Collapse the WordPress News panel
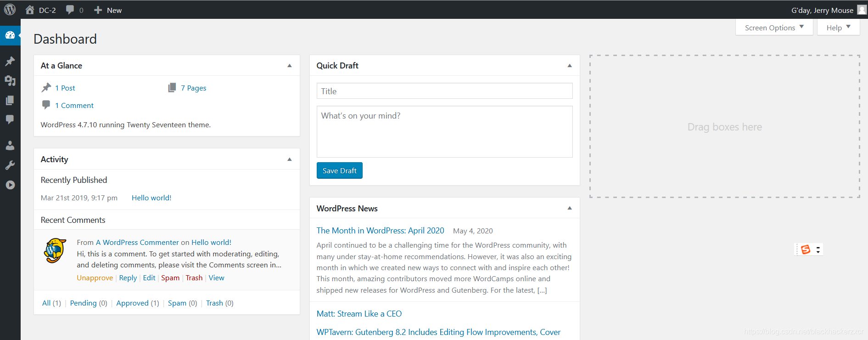This screenshot has width=868, height=340. point(570,208)
